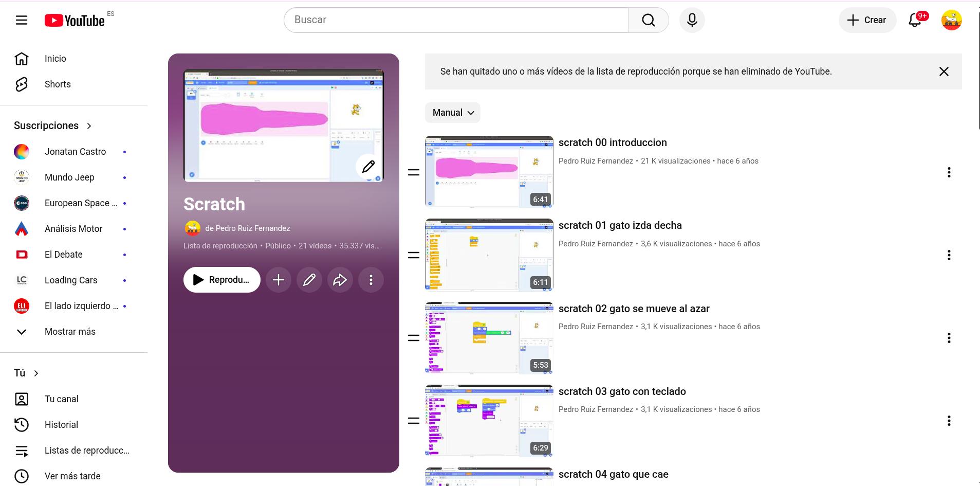Open video scratch 03 gato con teclado title
The image size is (980, 486).
(x=622, y=391)
